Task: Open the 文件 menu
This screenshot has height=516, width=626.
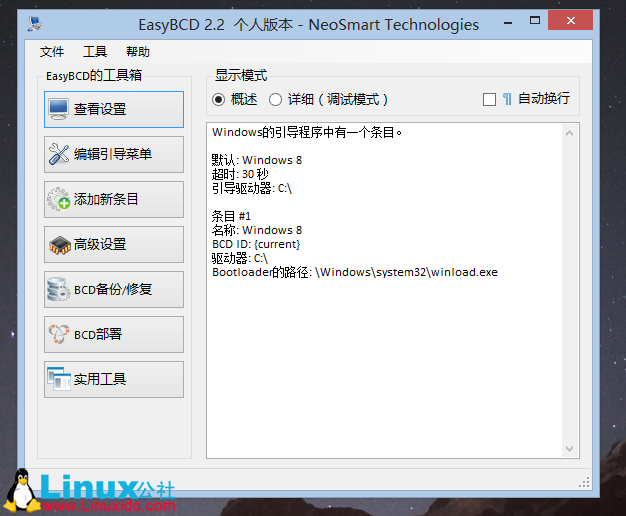Action: coord(52,52)
